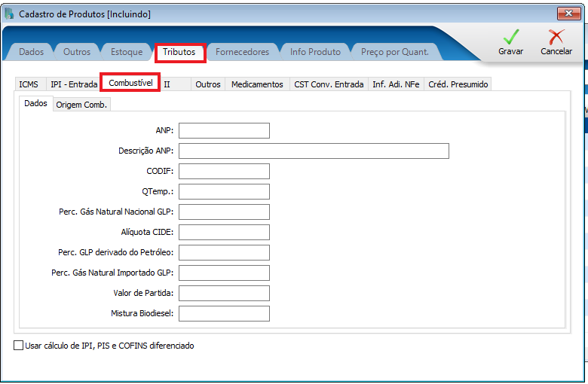Viewport: 588px width, 384px height.
Task: Select the Fornecedores tab
Action: pos(242,52)
